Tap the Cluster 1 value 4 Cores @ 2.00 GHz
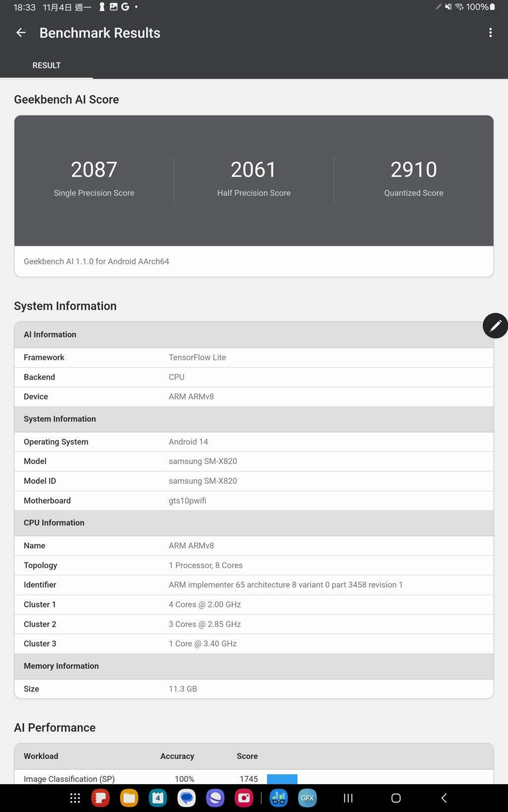The height and width of the screenshot is (812, 508). (205, 604)
